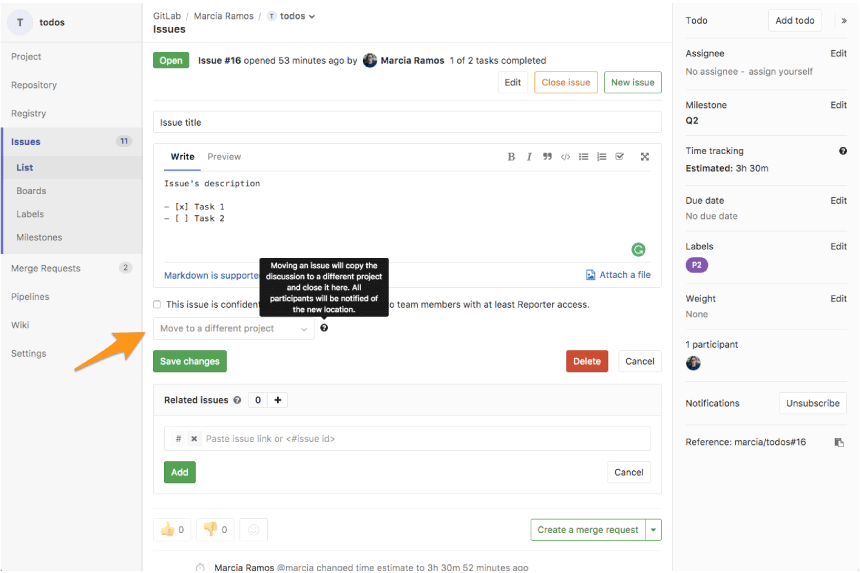
Task: Open the arrow dropdown beside Create a merge request
Action: pyautogui.click(x=653, y=530)
